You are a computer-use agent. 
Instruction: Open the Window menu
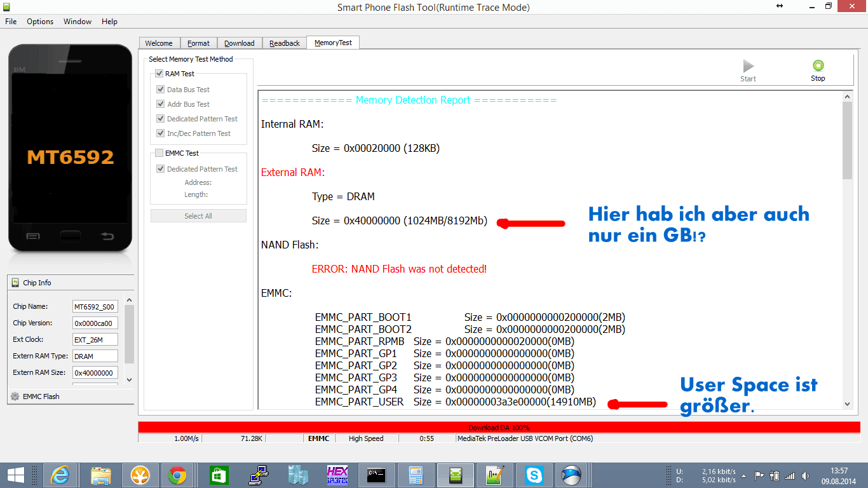(78, 21)
